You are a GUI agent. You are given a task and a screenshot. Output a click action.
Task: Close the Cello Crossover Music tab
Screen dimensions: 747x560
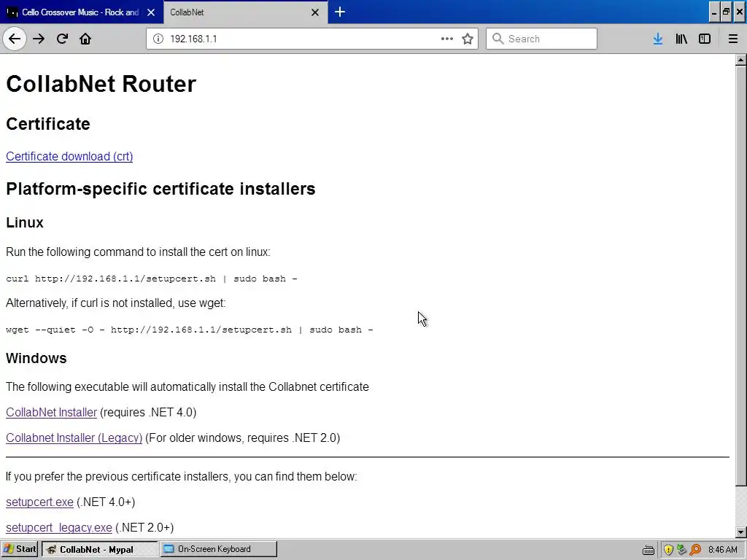(151, 12)
